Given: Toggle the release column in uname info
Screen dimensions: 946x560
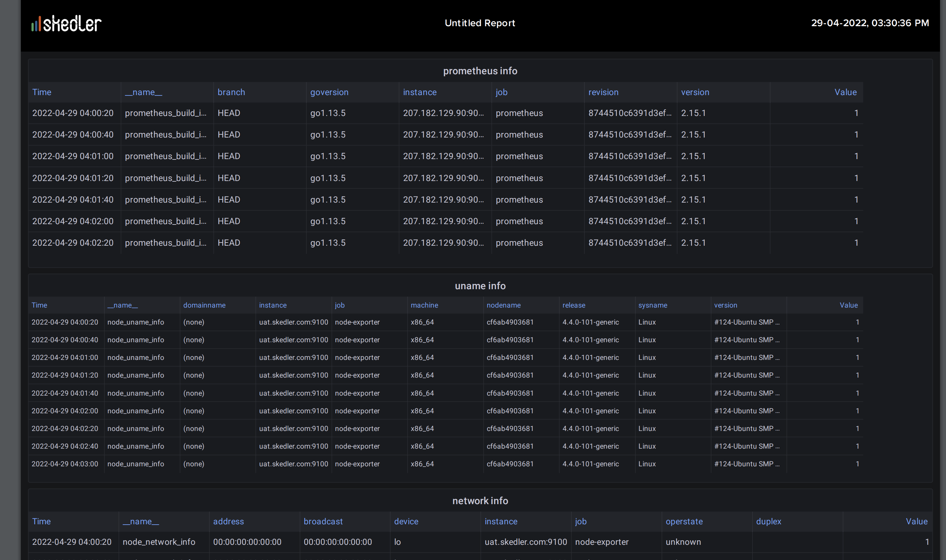Looking at the screenshot, I should 573,305.
